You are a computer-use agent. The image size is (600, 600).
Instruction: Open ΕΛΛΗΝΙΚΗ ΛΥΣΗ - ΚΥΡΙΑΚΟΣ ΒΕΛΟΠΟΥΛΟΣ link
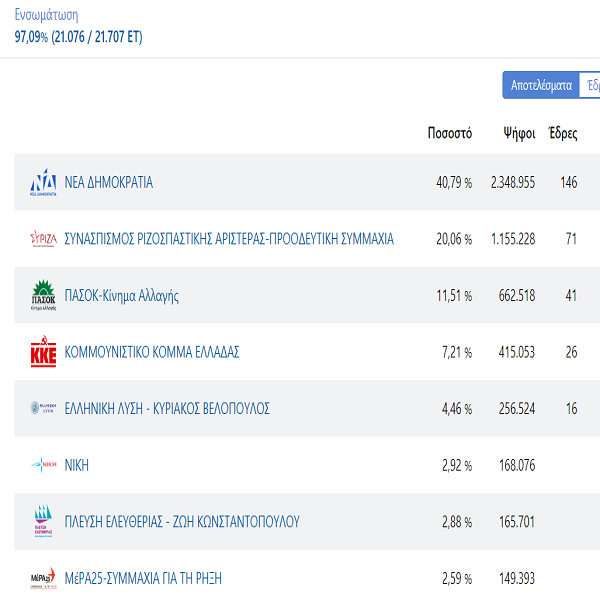[167, 409]
